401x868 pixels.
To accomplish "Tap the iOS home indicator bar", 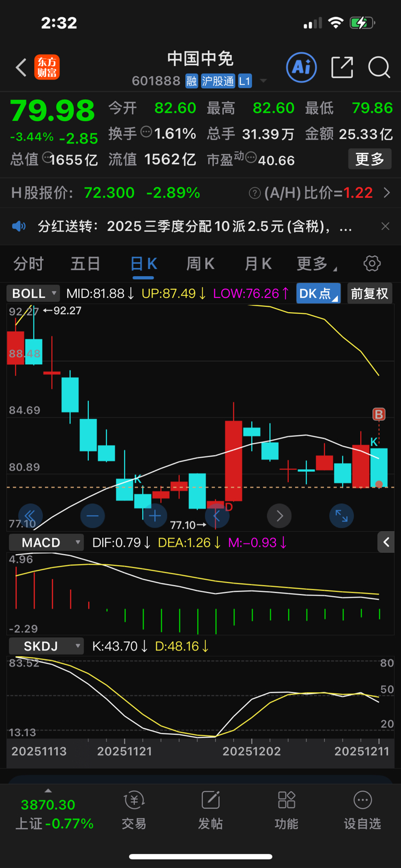I will pos(200,857).
